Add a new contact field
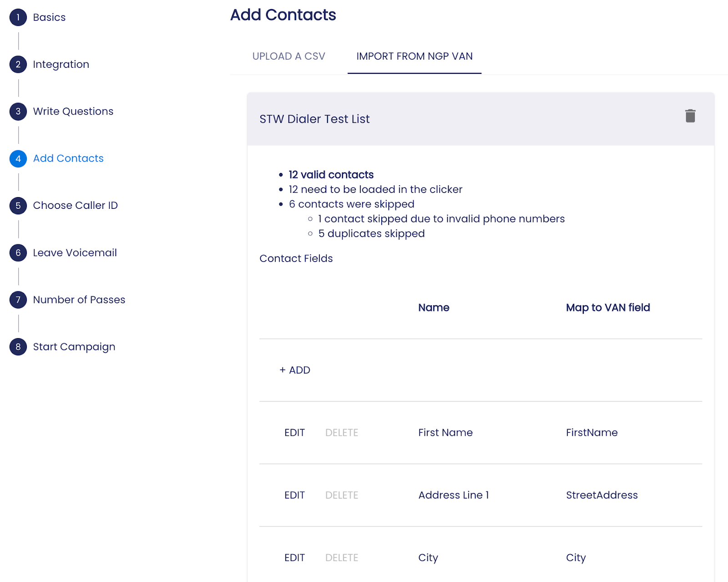Viewport: 728px width, 582px height. [295, 370]
